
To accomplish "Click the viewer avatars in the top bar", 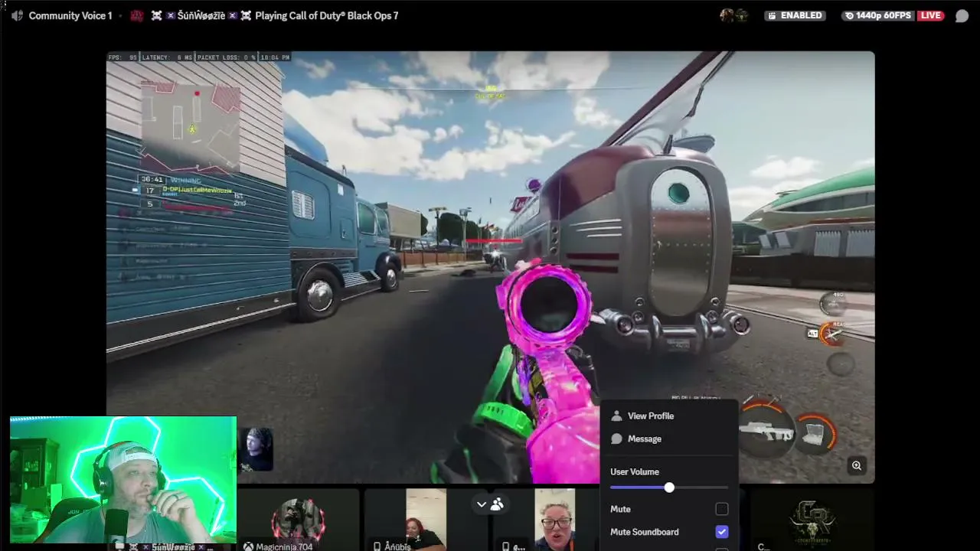I will click(x=733, y=15).
